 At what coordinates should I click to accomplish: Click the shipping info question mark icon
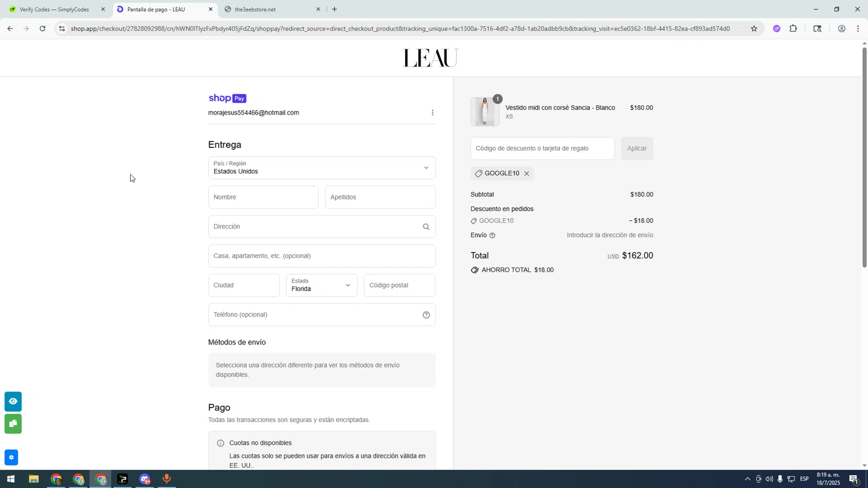tap(492, 235)
